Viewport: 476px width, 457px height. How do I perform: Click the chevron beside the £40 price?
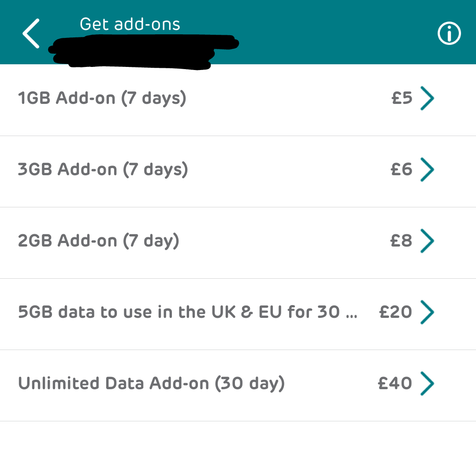[x=427, y=383]
